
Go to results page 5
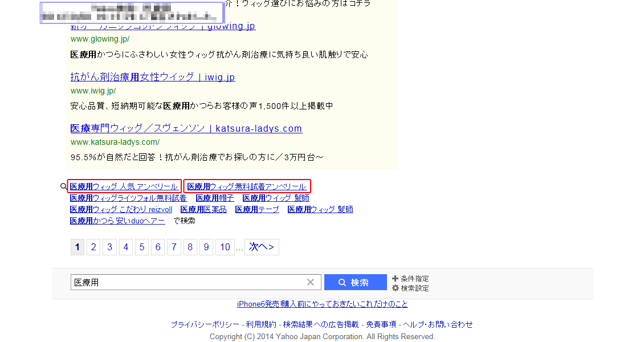142,247
